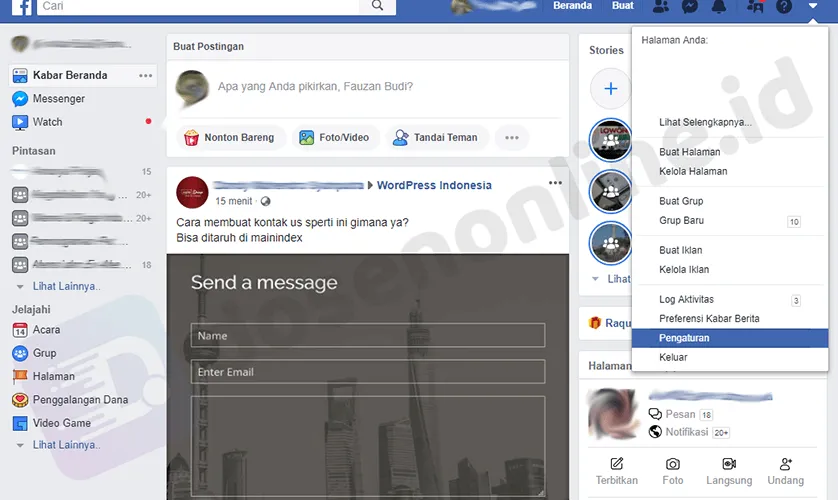Open Kabar Beranda options ellipsis

click(146, 76)
